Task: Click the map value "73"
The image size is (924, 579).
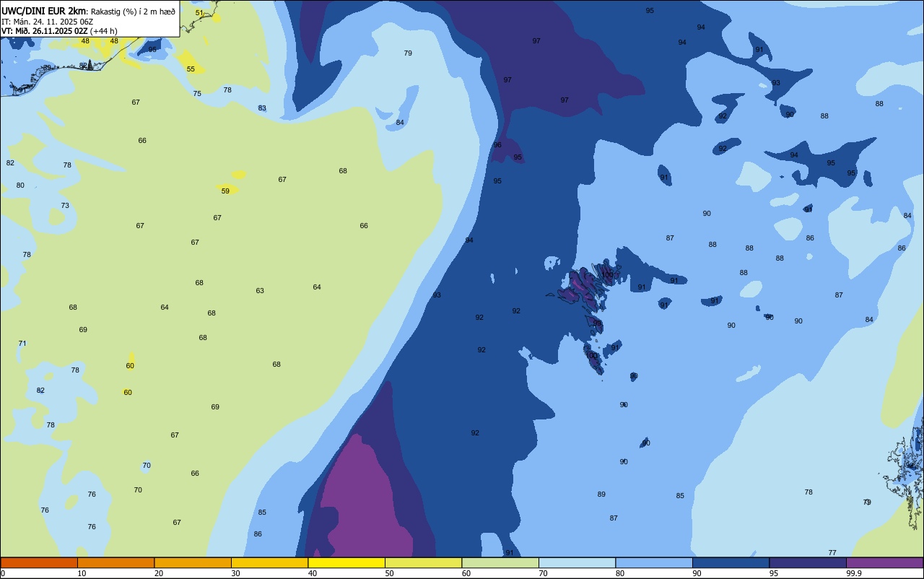Action: tap(65, 206)
